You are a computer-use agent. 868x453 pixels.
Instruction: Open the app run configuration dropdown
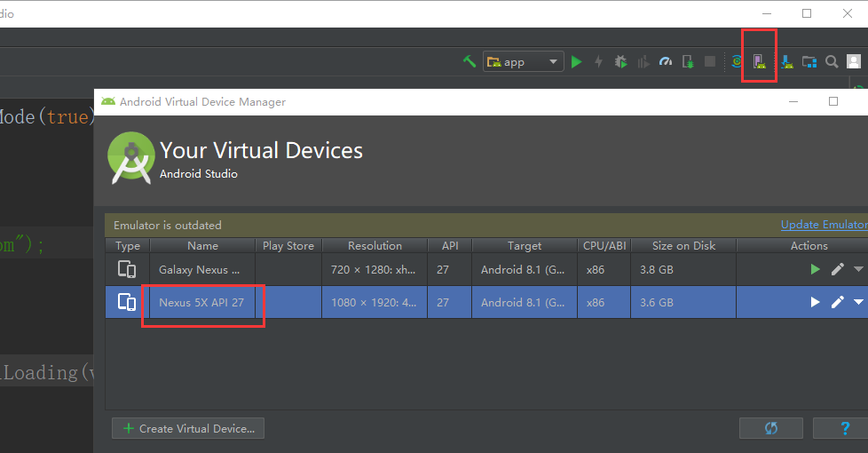(523, 61)
